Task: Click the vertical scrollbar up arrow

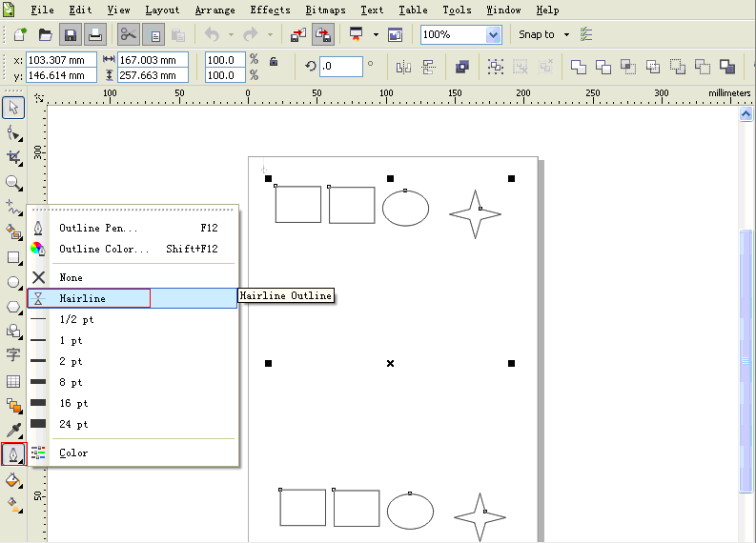Action: (x=746, y=114)
